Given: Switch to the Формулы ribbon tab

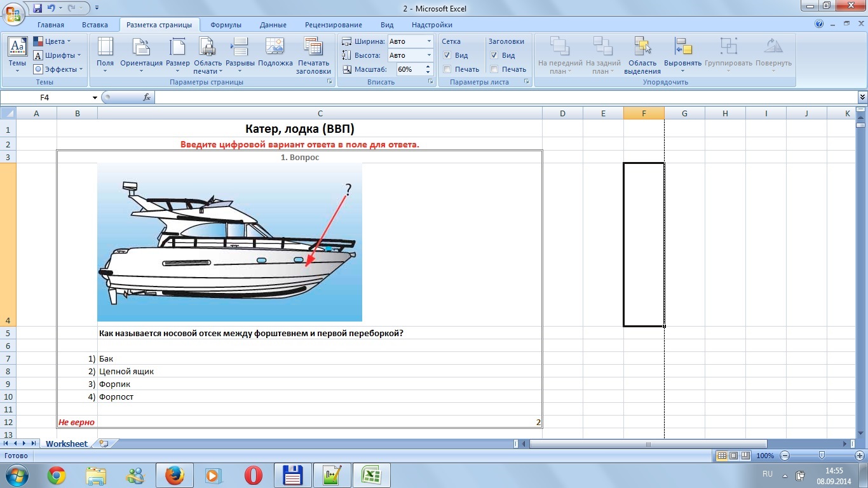Looking at the screenshot, I should (x=226, y=25).
